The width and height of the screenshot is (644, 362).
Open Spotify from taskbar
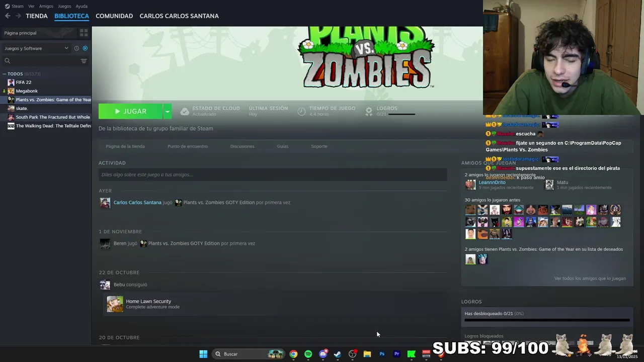tap(308, 354)
